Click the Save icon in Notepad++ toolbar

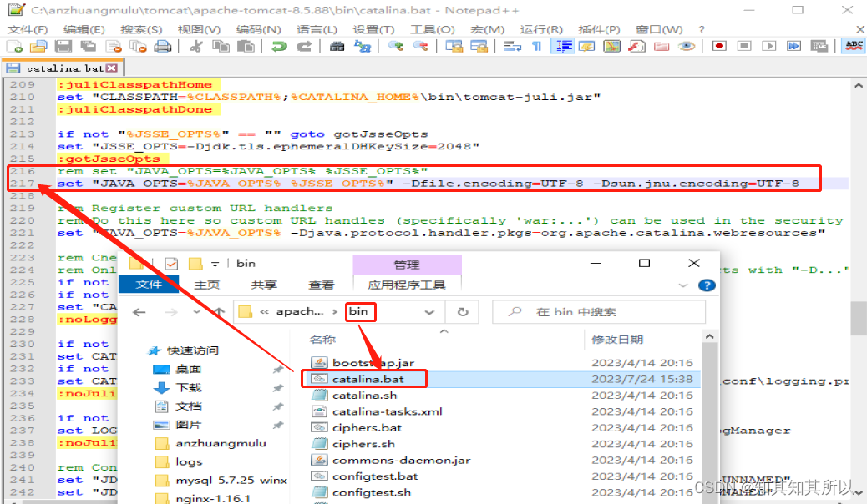click(x=63, y=47)
